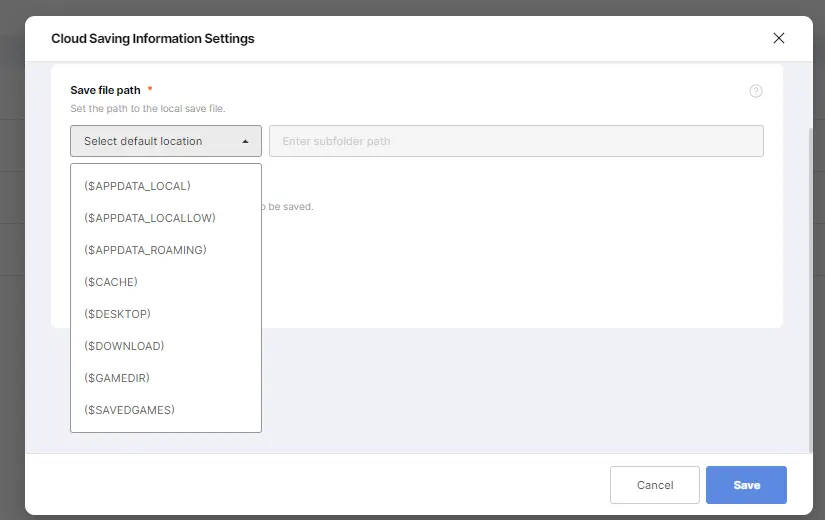
Task: Select the ($CACHE) location option
Action: [111, 282]
